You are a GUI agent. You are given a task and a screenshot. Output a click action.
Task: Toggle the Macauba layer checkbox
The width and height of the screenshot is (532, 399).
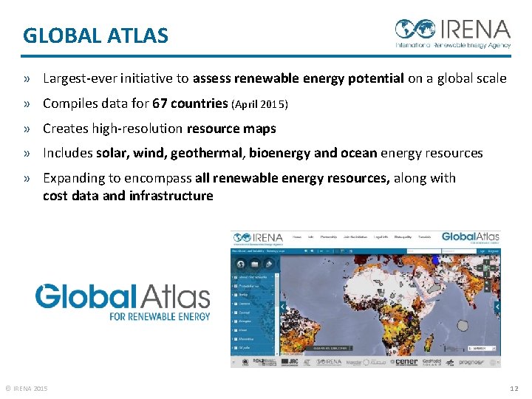tap(236, 339)
